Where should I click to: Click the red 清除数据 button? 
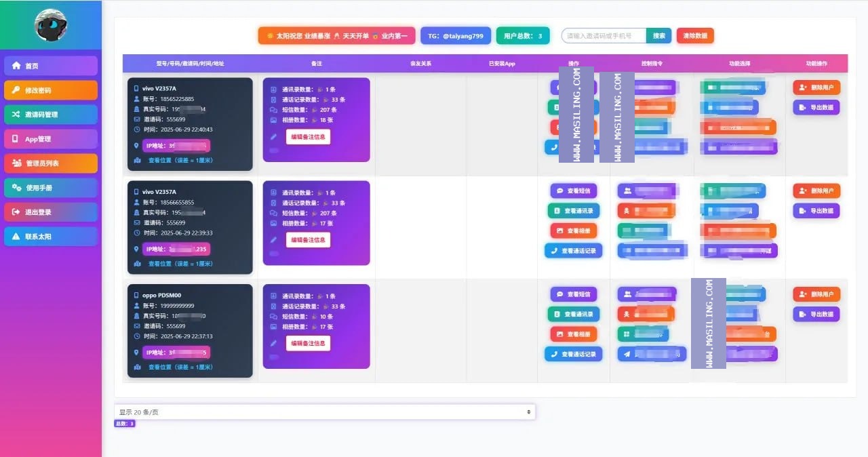(x=695, y=36)
